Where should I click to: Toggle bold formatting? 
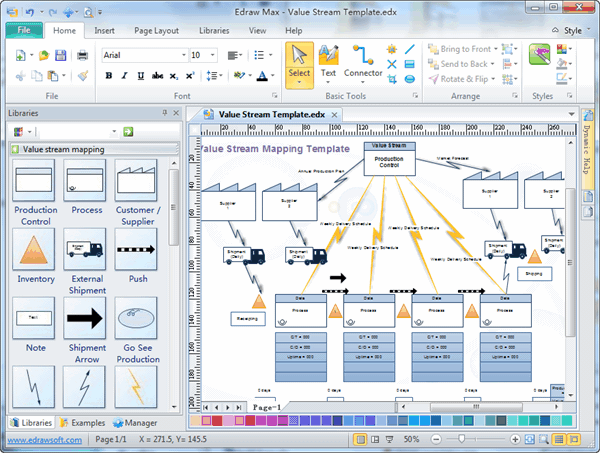coord(109,76)
